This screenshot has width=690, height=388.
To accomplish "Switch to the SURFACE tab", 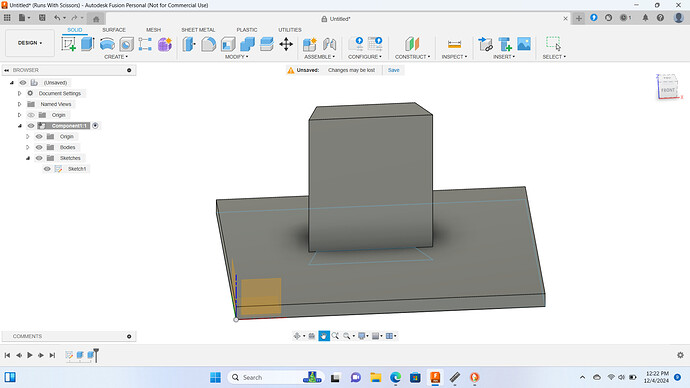I will 114,30.
